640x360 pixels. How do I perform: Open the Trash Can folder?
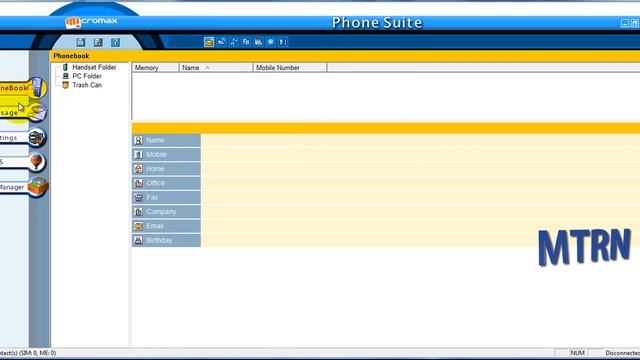87,85
